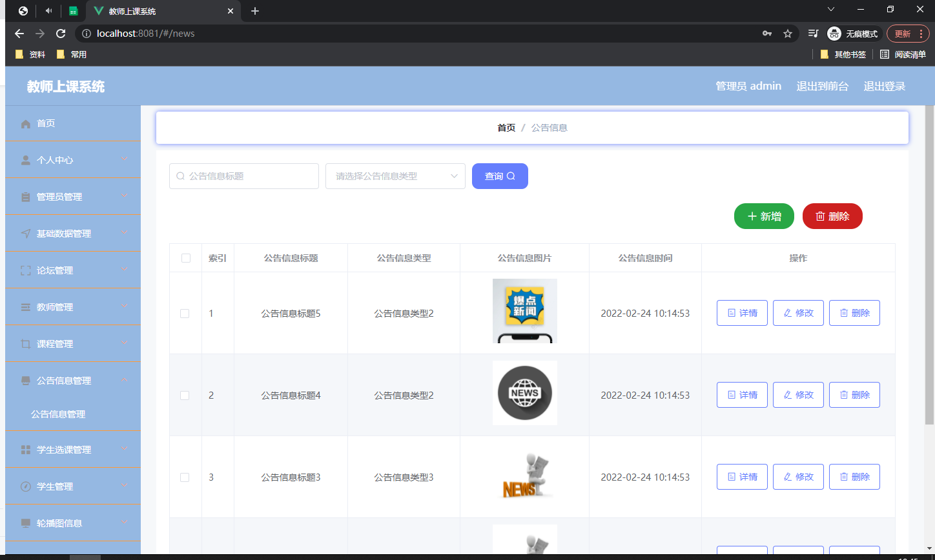Click the password key icon in address bar

coord(767,34)
